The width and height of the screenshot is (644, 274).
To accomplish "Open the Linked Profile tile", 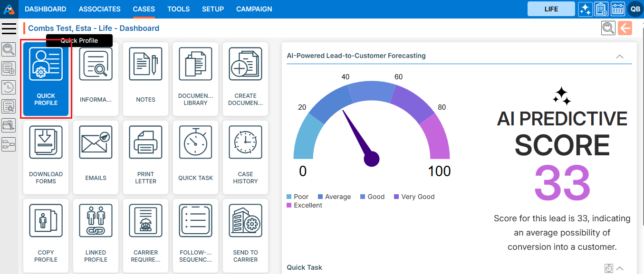I will pos(96,236).
